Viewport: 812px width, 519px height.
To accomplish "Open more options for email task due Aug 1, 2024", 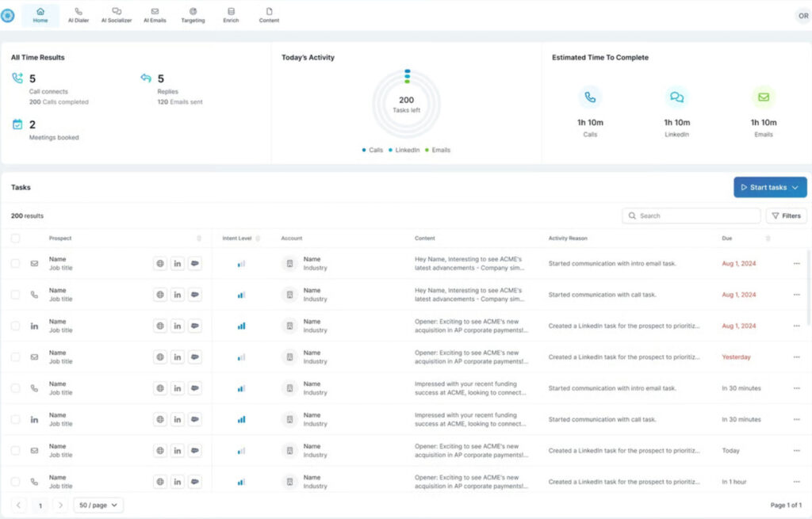I will [796, 263].
